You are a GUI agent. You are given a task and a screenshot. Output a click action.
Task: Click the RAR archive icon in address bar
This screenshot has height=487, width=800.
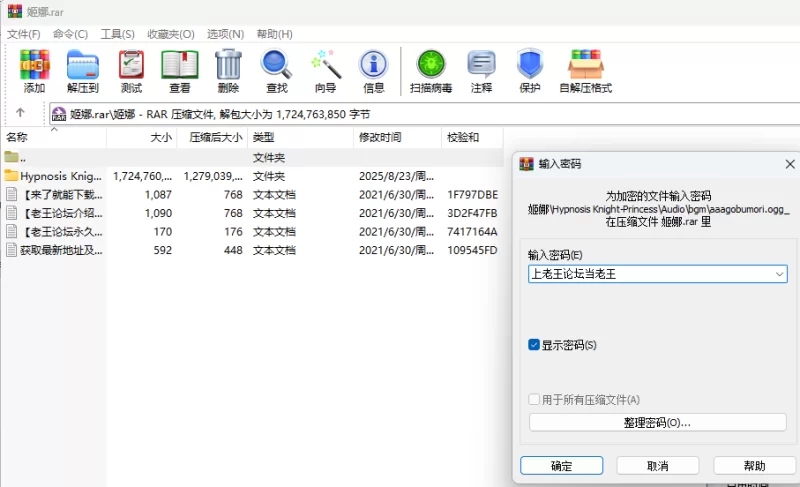59,114
